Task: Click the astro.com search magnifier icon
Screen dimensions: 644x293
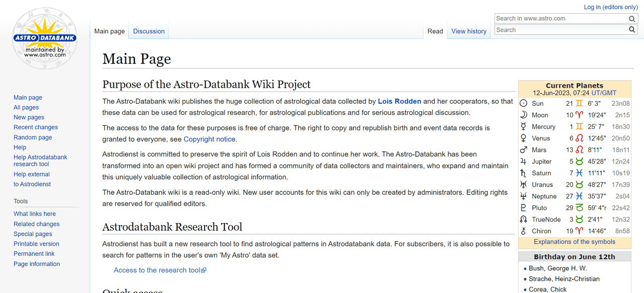Action: pyautogui.click(x=632, y=19)
